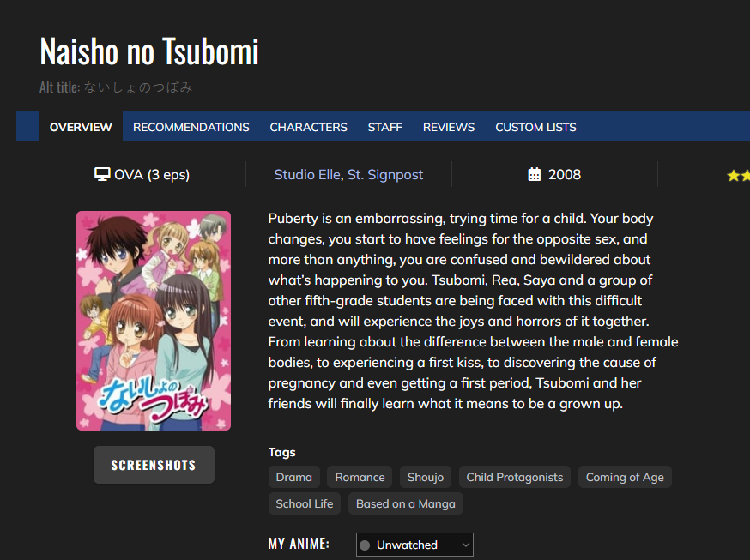750x560 pixels.
Task: Open the Studio Elle link
Action: pyautogui.click(x=306, y=175)
